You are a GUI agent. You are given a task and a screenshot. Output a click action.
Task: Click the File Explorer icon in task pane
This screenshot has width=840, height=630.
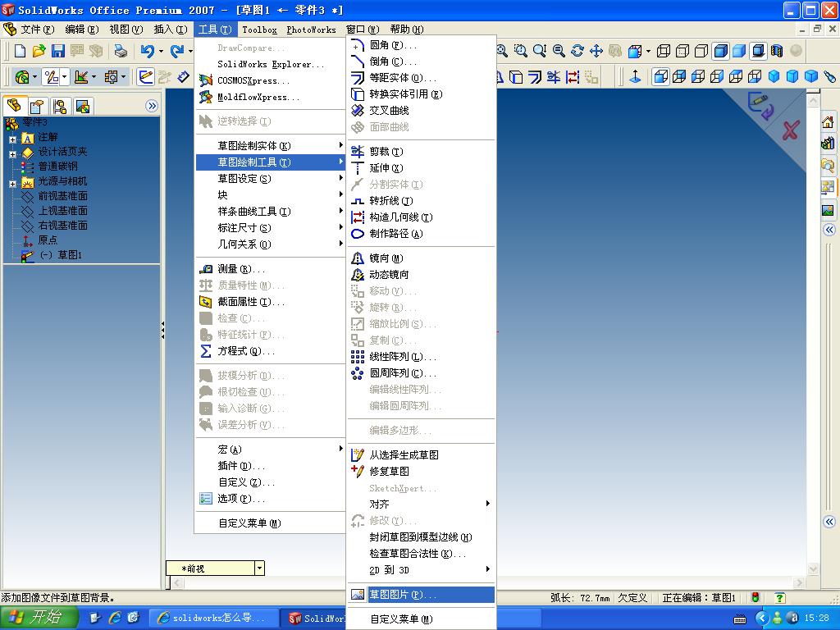(828, 165)
